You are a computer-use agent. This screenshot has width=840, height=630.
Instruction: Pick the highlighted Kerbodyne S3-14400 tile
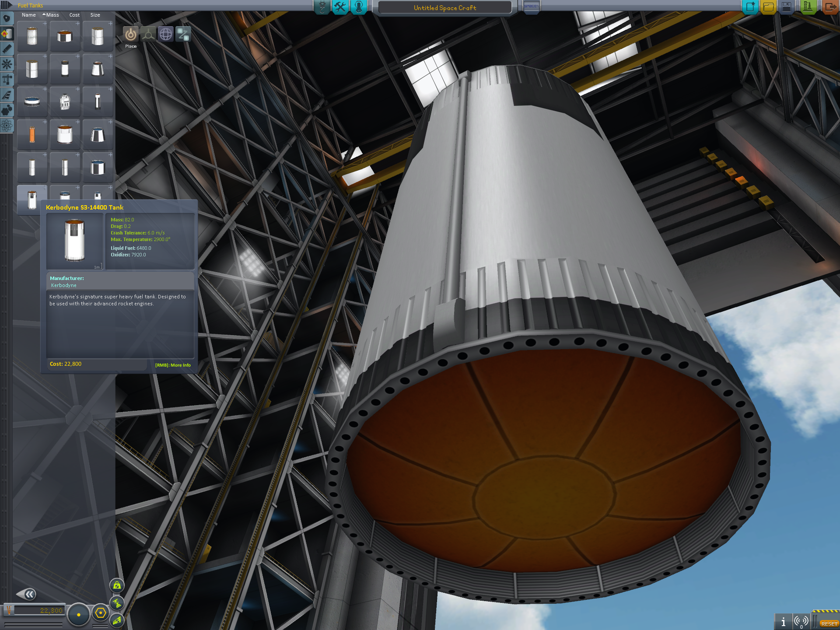click(x=32, y=199)
